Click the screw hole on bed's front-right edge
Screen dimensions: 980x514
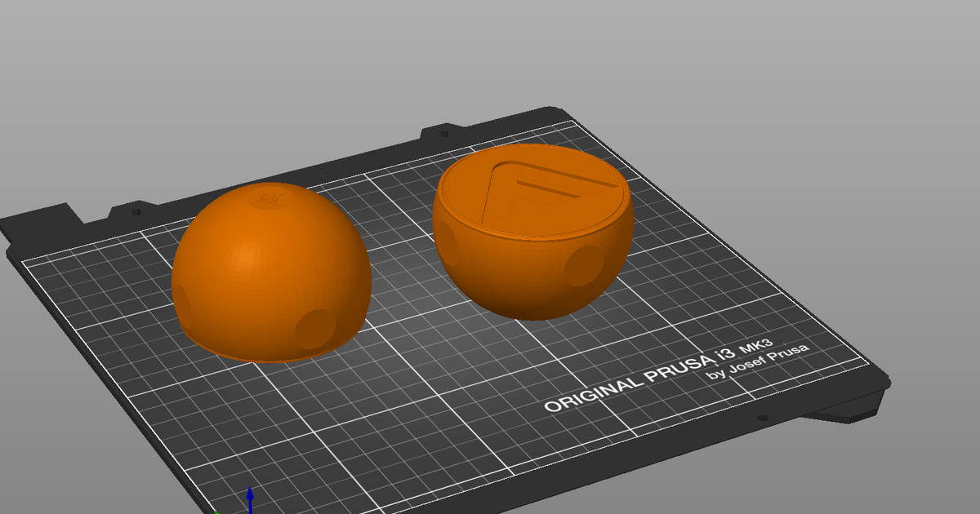(x=762, y=418)
